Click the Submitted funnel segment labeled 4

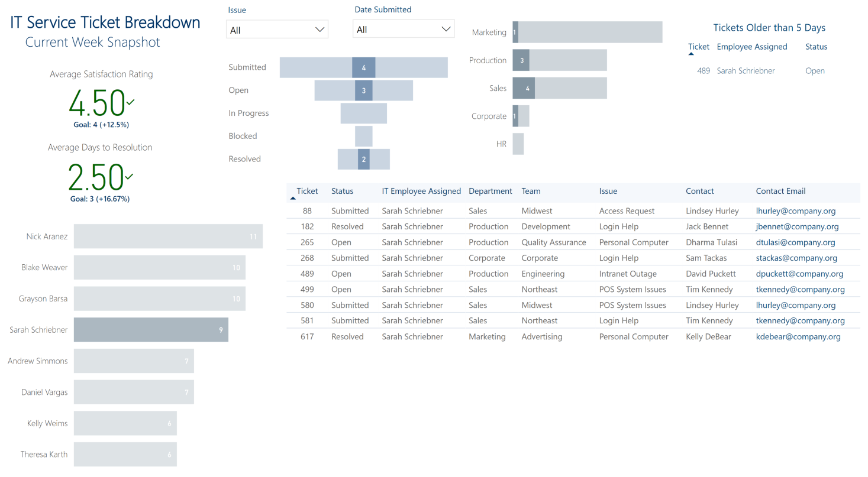tap(364, 67)
